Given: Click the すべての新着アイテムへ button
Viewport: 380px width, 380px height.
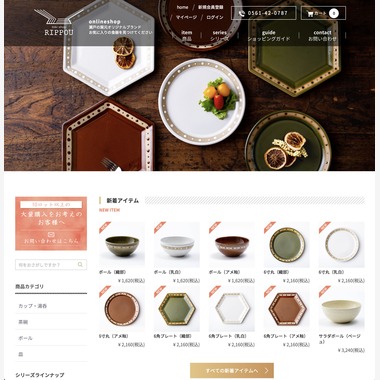Looking at the screenshot, I should pos(232,371).
